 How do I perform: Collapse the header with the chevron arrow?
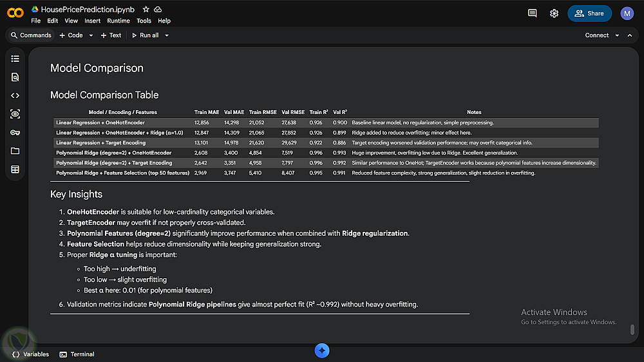(x=630, y=35)
